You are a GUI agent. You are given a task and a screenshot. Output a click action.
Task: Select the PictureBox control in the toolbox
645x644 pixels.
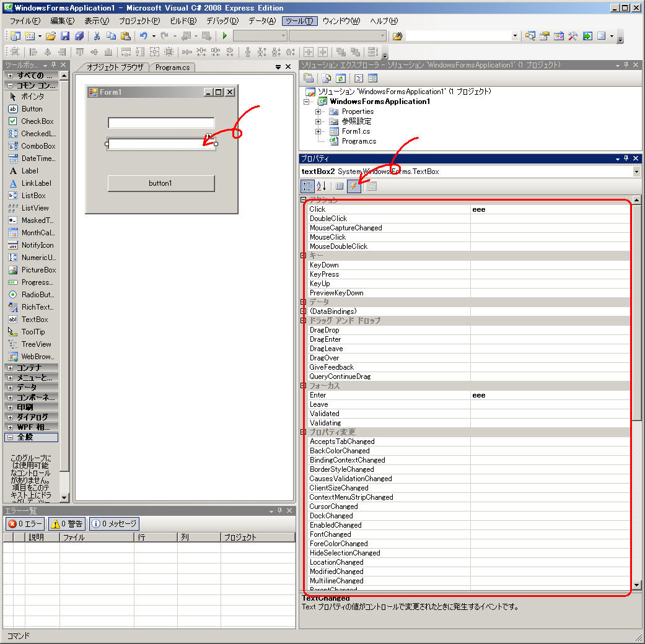tap(38, 270)
